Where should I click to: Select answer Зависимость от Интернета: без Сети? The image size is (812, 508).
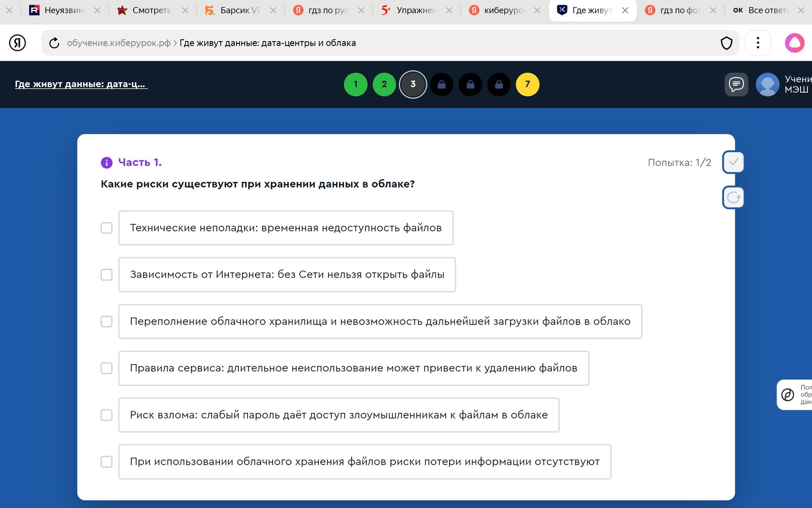[x=287, y=275]
